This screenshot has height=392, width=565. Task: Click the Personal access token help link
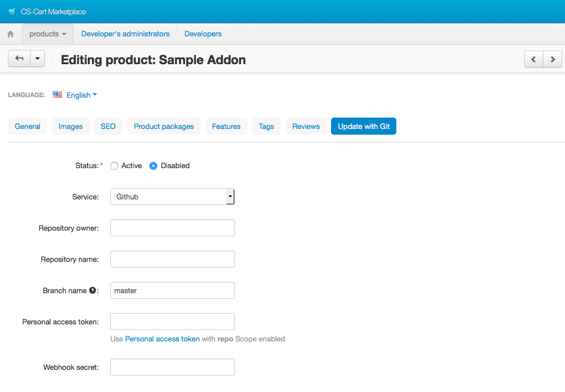pyautogui.click(x=162, y=339)
